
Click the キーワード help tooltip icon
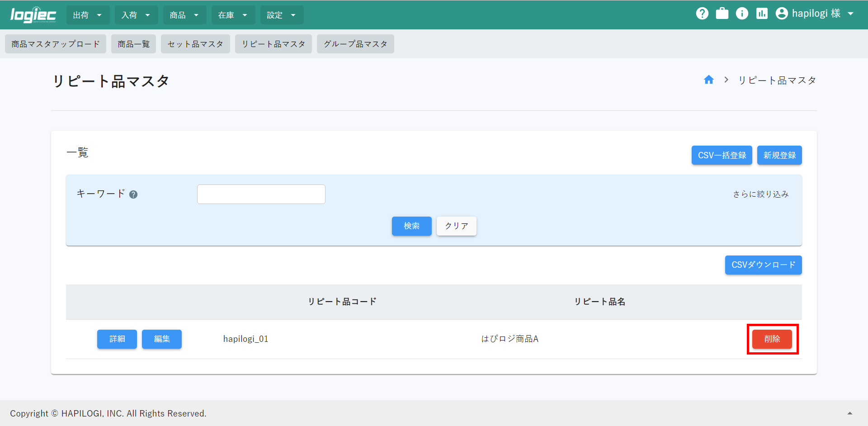(133, 194)
